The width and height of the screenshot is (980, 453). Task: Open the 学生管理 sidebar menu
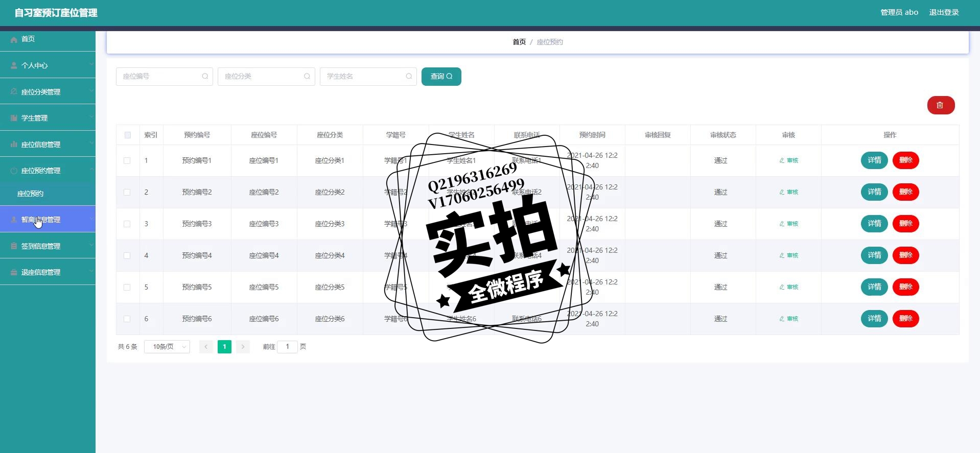(48, 118)
